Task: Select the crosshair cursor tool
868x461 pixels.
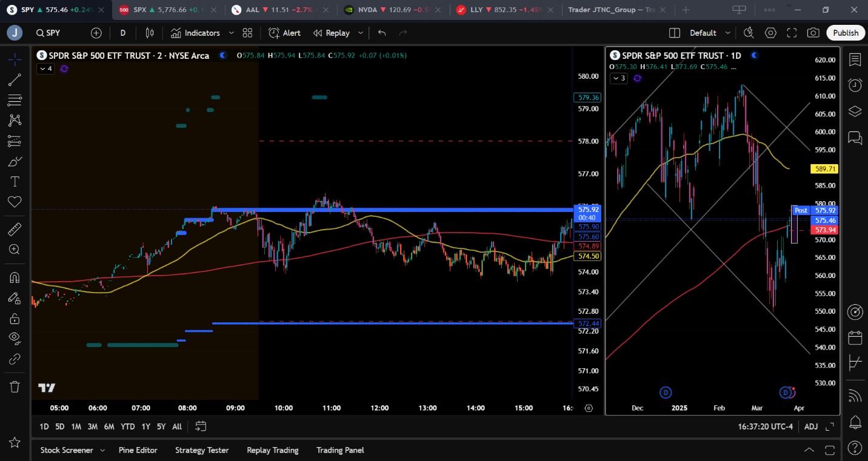Action: pyautogui.click(x=15, y=59)
